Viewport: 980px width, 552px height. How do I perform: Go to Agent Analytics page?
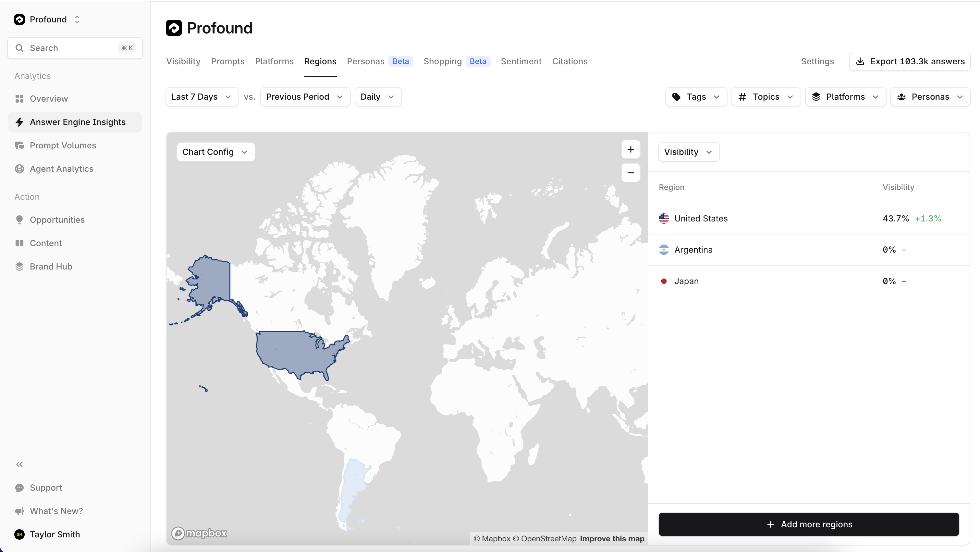pos(61,169)
